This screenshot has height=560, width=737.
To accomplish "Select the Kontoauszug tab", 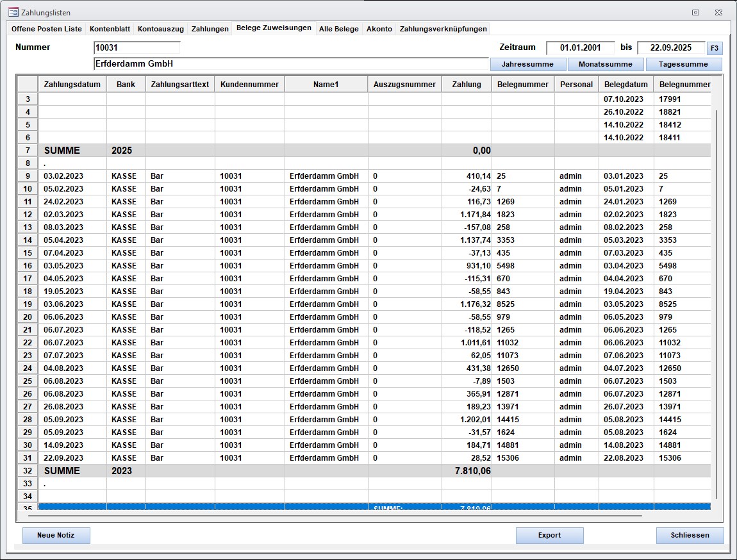I will [160, 29].
